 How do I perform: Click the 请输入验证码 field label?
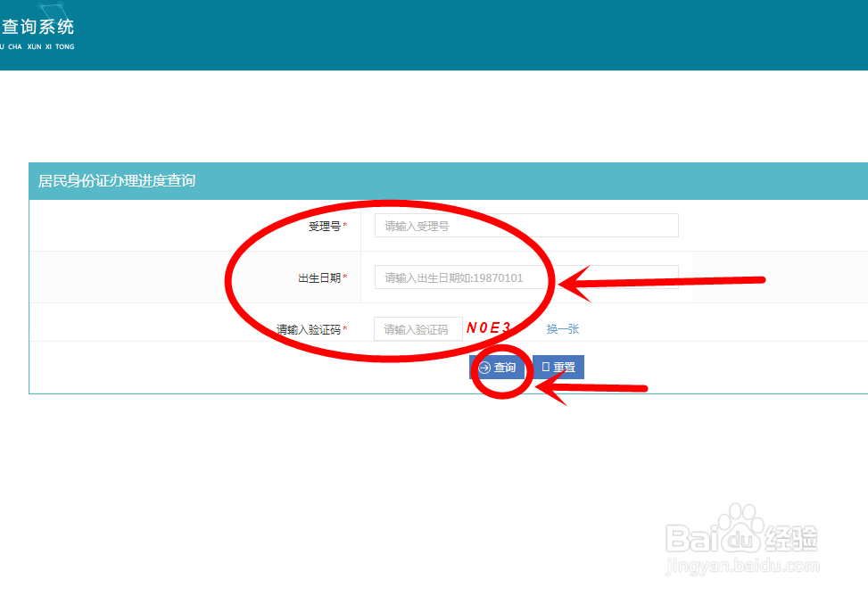[x=309, y=329]
